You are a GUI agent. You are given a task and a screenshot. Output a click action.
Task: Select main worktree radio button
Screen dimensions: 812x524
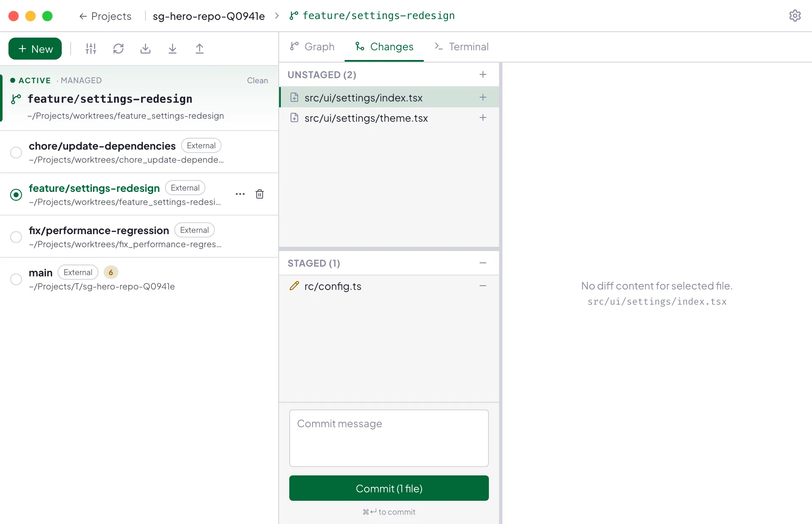tap(16, 279)
